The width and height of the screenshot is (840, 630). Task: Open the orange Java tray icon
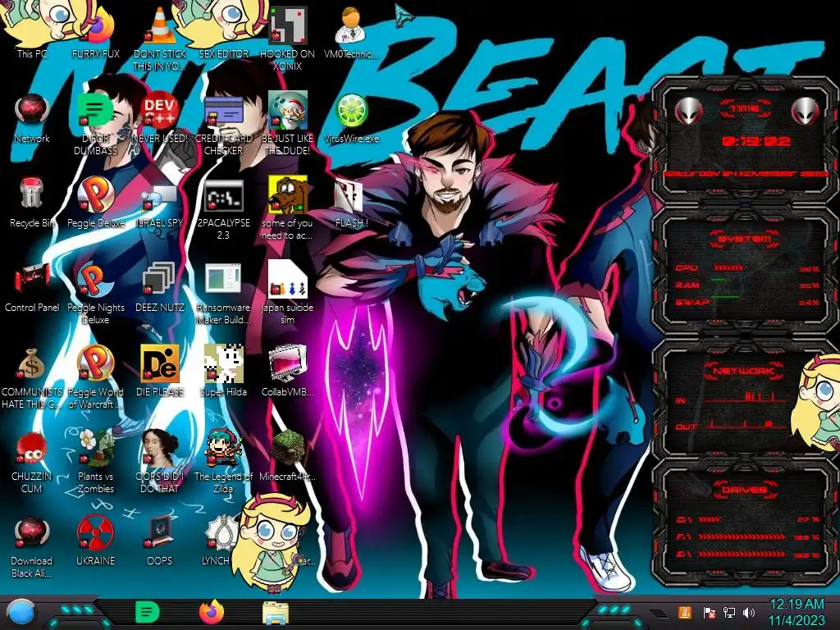pyautogui.click(x=685, y=612)
